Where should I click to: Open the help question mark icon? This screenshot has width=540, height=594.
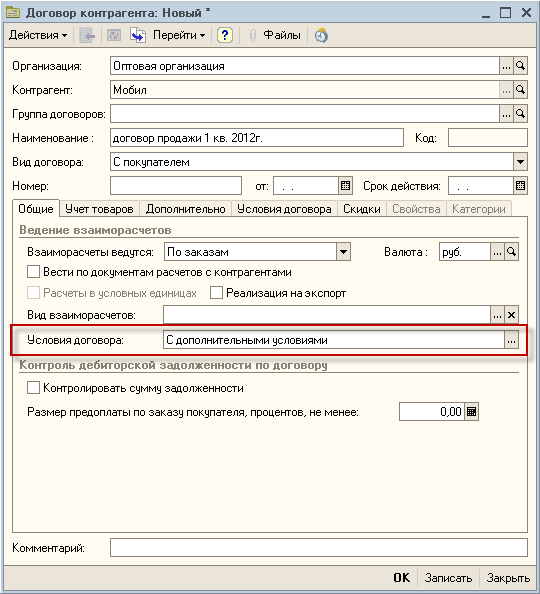[225, 35]
